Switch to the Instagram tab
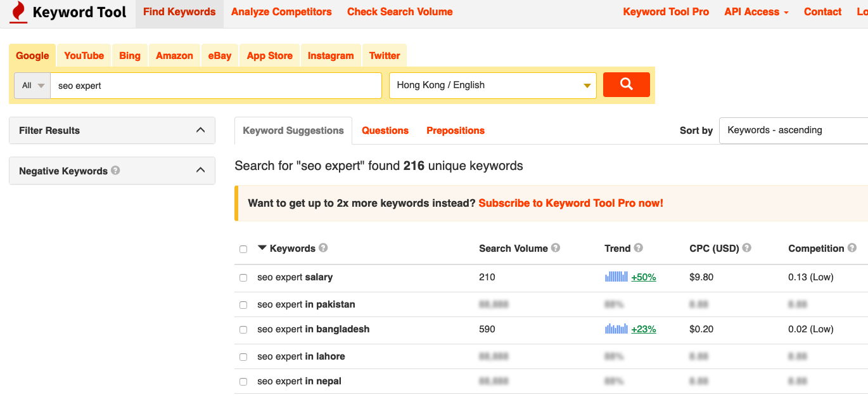This screenshot has width=868, height=397. 331,56
